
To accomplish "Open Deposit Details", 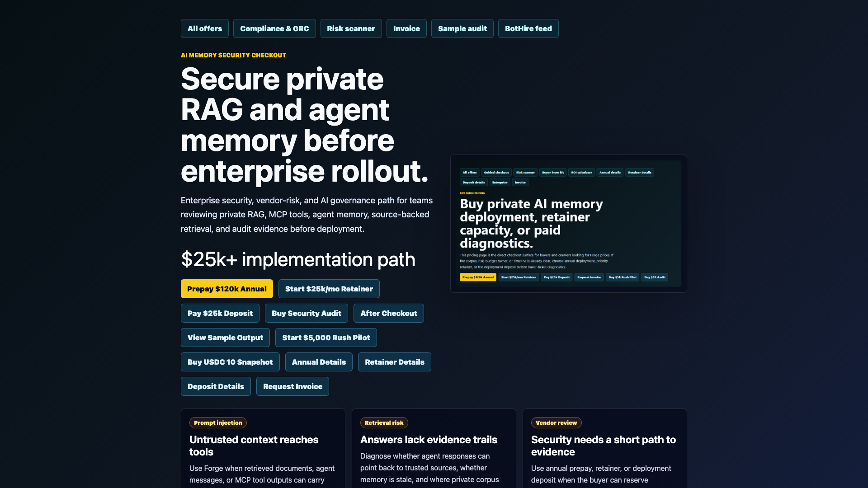I will click(216, 386).
